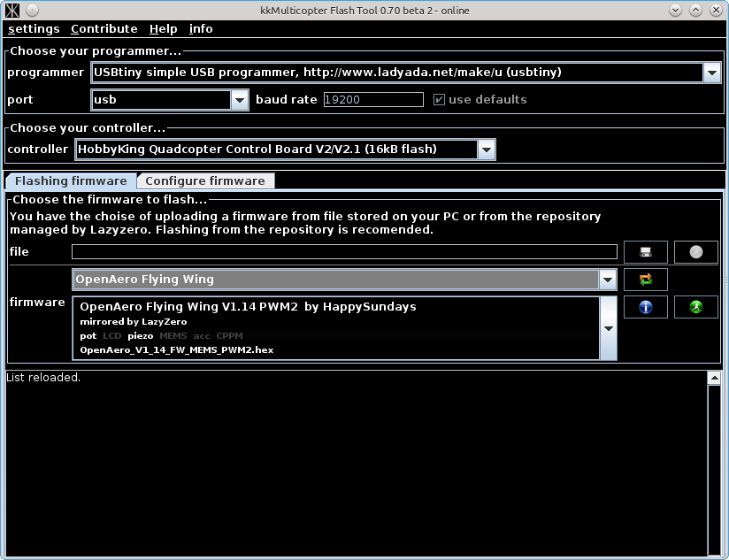Open the port usb dropdown
The image size is (729, 560).
(x=240, y=100)
